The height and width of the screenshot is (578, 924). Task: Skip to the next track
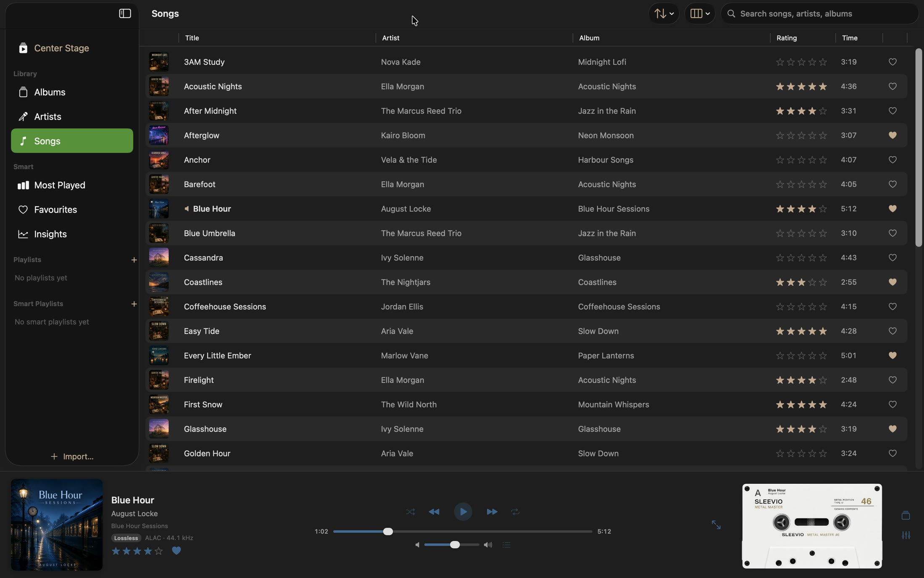coord(492,512)
